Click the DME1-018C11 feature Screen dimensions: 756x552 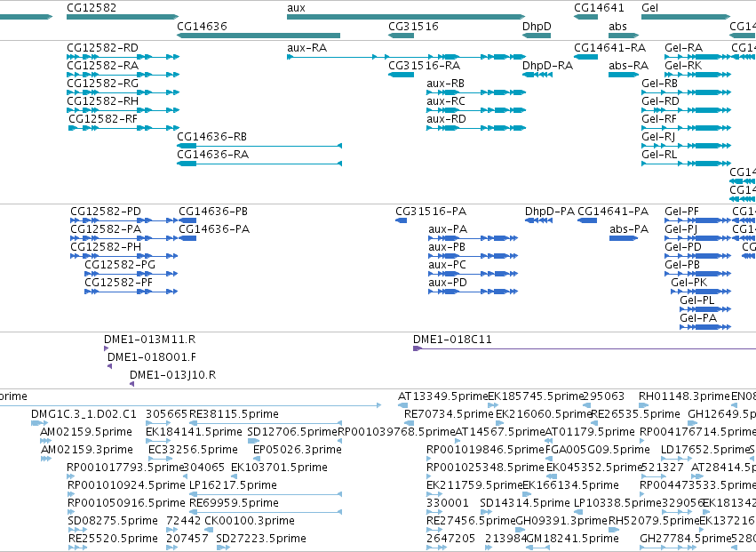coord(585,348)
